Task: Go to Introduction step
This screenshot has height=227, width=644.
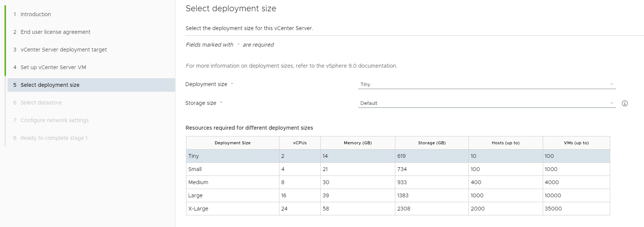Action: pyautogui.click(x=36, y=14)
